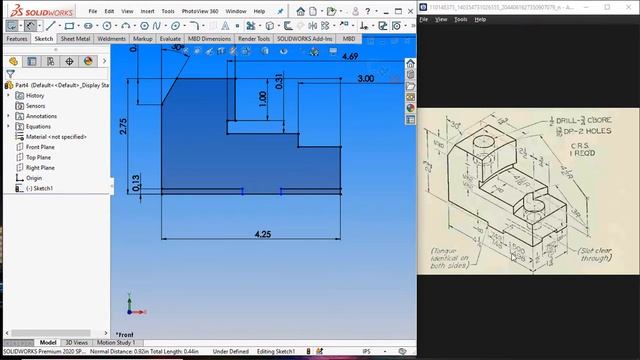This screenshot has height=360, width=640.
Task: Switch to the Features tab
Action: tap(17, 39)
